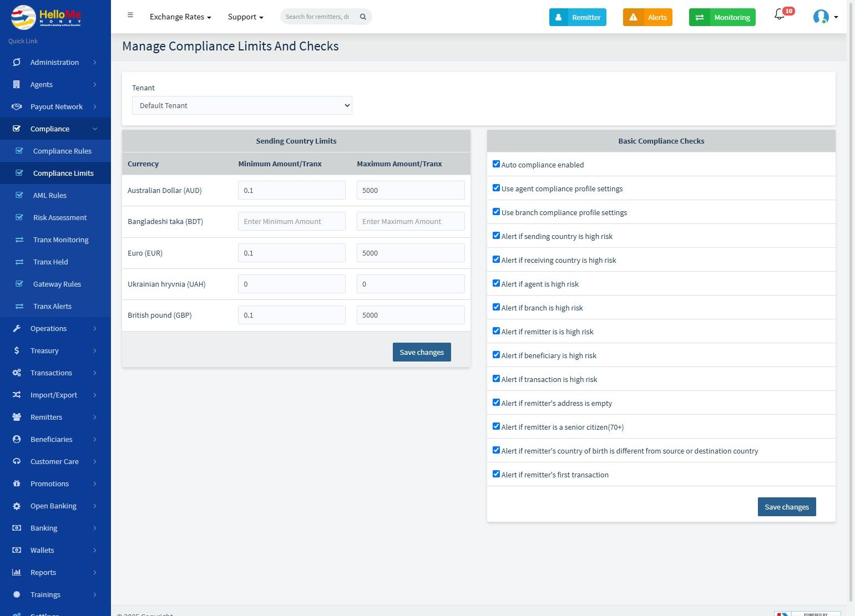Click the Banking money icon

tap(17, 528)
